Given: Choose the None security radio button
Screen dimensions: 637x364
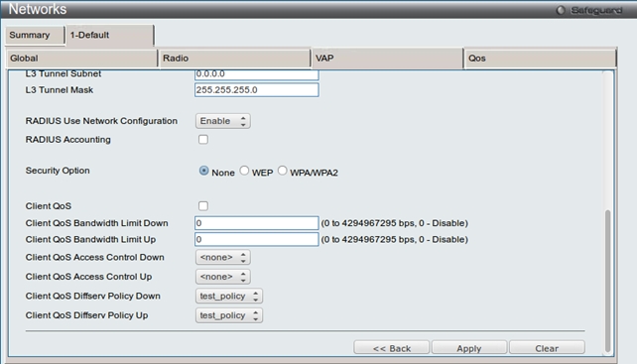Looking at the screenshot, I should tap(204, 171).
